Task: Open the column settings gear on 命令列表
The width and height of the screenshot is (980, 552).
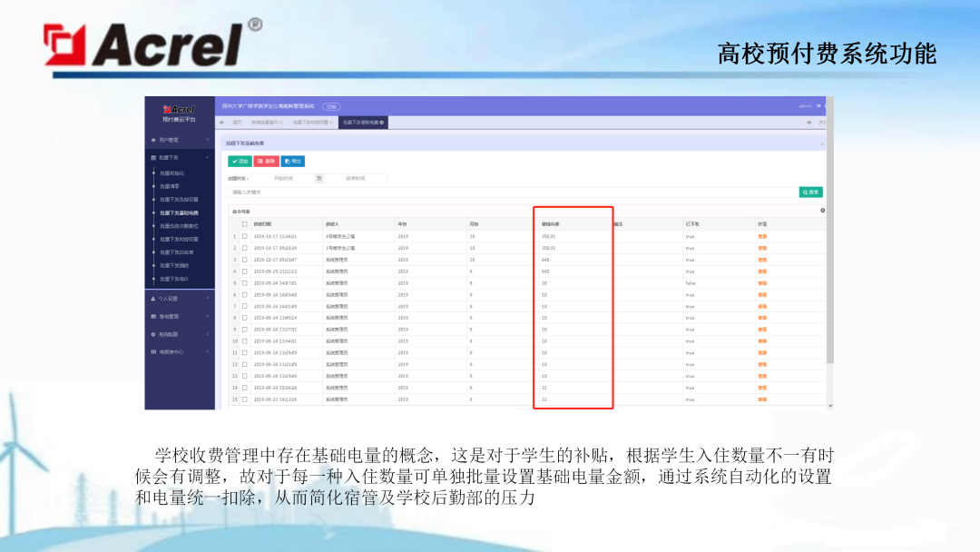Action: 823,210
